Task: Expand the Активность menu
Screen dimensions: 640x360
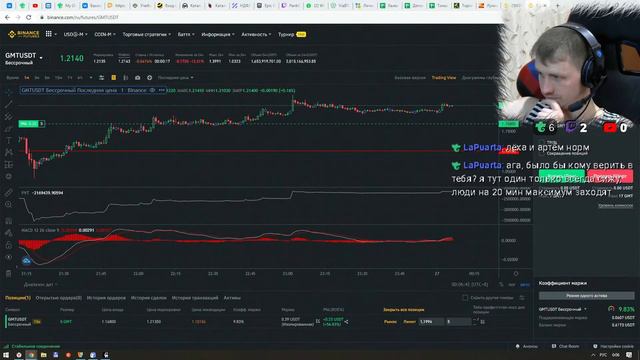Action: 256,34
